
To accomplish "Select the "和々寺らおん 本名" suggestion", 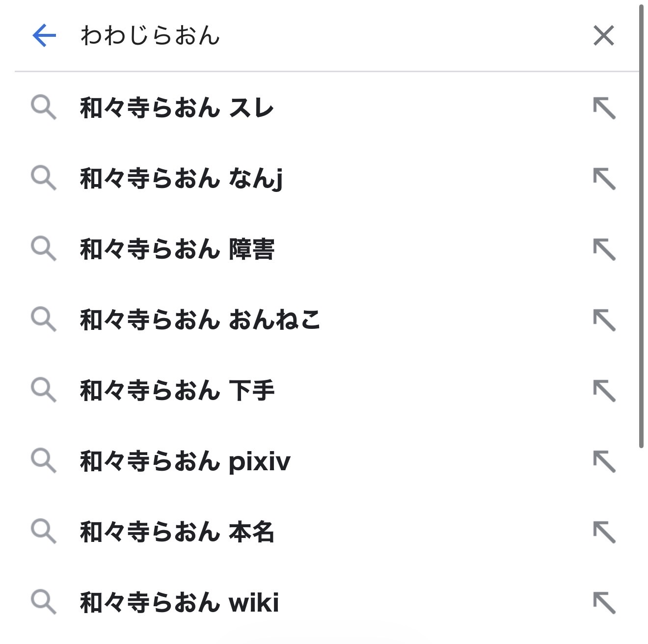I will pos(177,532).
